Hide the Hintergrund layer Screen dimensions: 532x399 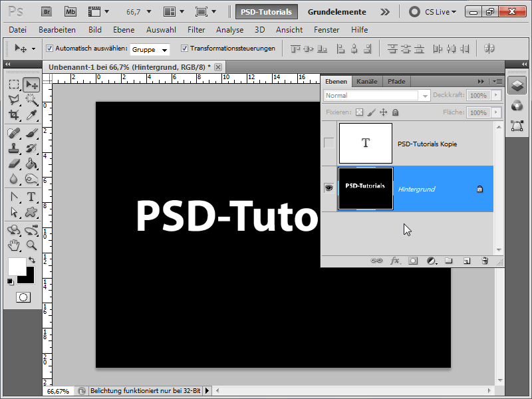coord(329,188)
